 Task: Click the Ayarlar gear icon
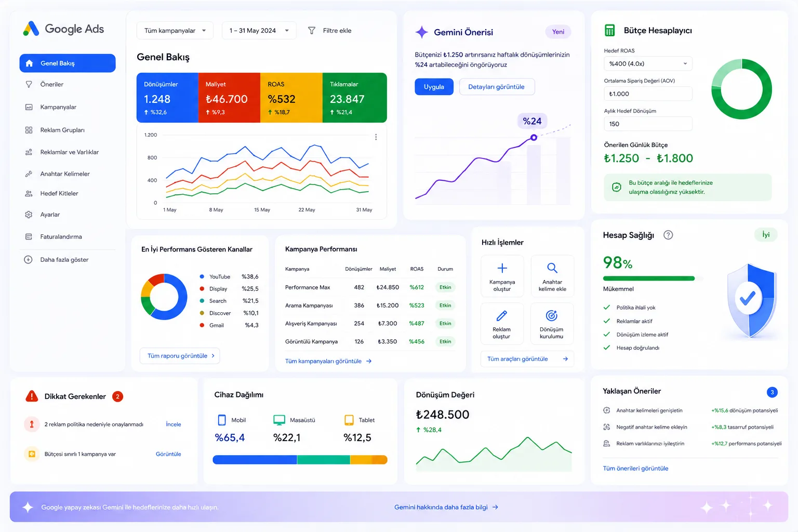tap(29, 215)
